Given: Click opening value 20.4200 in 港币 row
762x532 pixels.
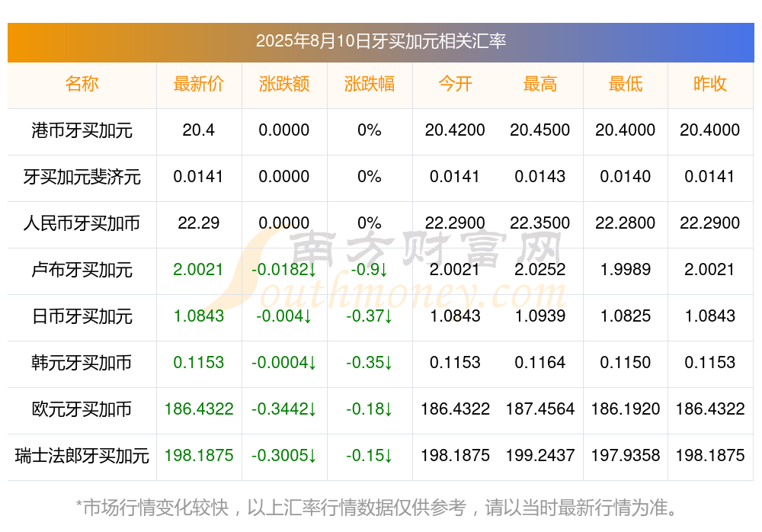Looking at the screenshot, I should [x=455, y=130].
